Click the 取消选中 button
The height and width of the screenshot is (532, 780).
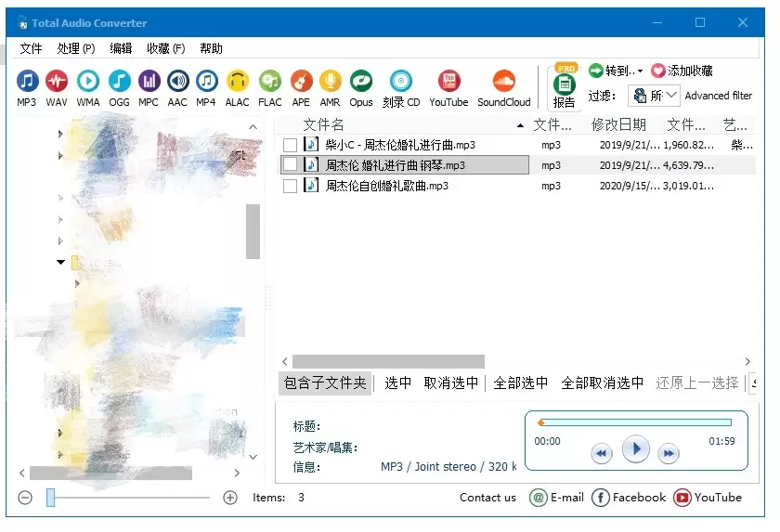450,383
